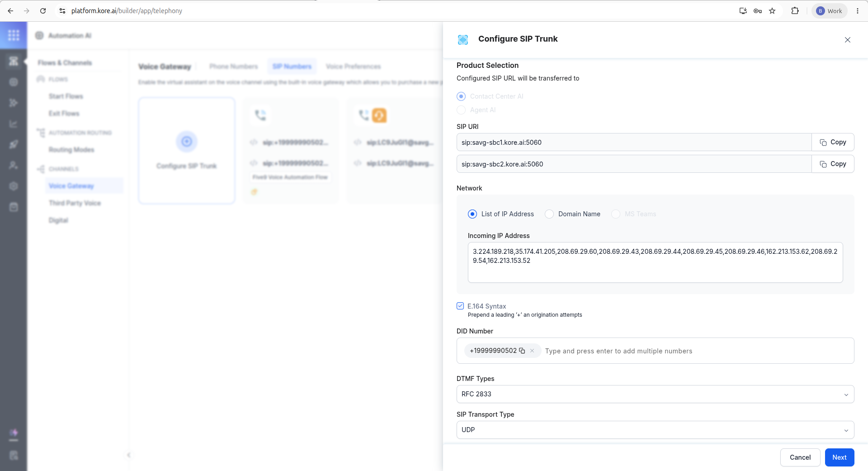Open Exit Flows in sidebar
Image resolution: width=868 pixels, height=471 pixels.
point(64,114)
